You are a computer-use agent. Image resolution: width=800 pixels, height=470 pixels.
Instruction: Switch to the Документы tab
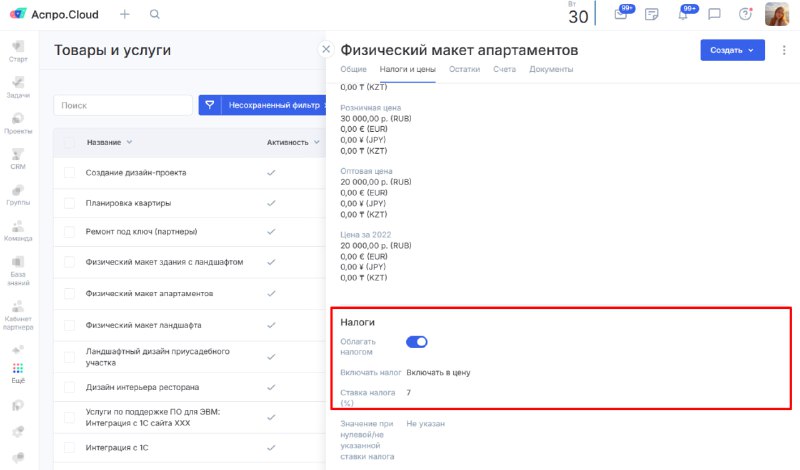click(551, 69)
